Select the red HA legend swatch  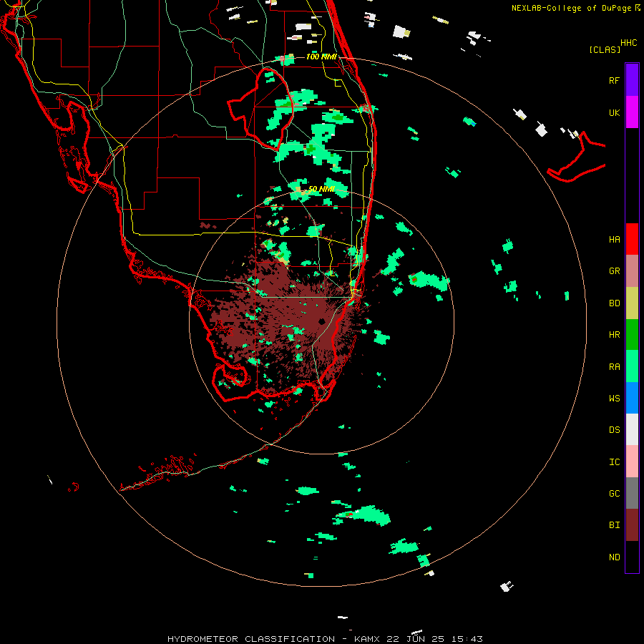(632, 239)
